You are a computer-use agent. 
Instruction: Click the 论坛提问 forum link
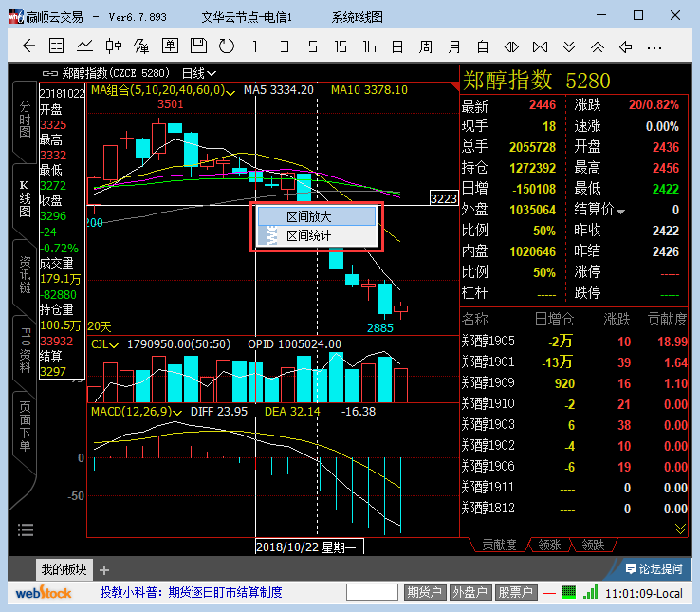pos(654,569)
